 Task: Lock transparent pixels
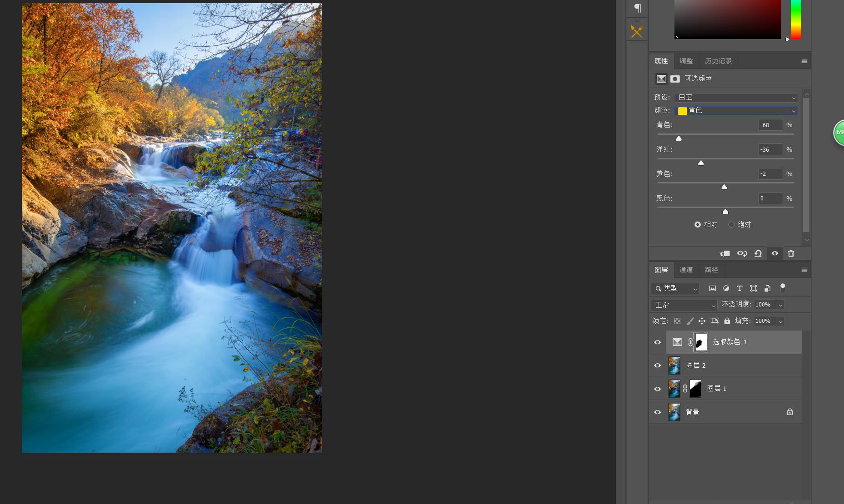point(677,321)
